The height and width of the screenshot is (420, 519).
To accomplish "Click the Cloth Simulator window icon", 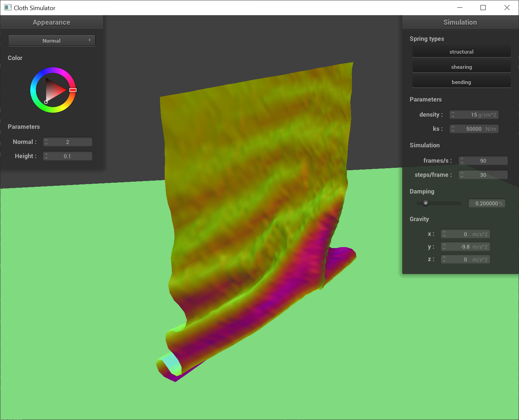I will (8, 7).
